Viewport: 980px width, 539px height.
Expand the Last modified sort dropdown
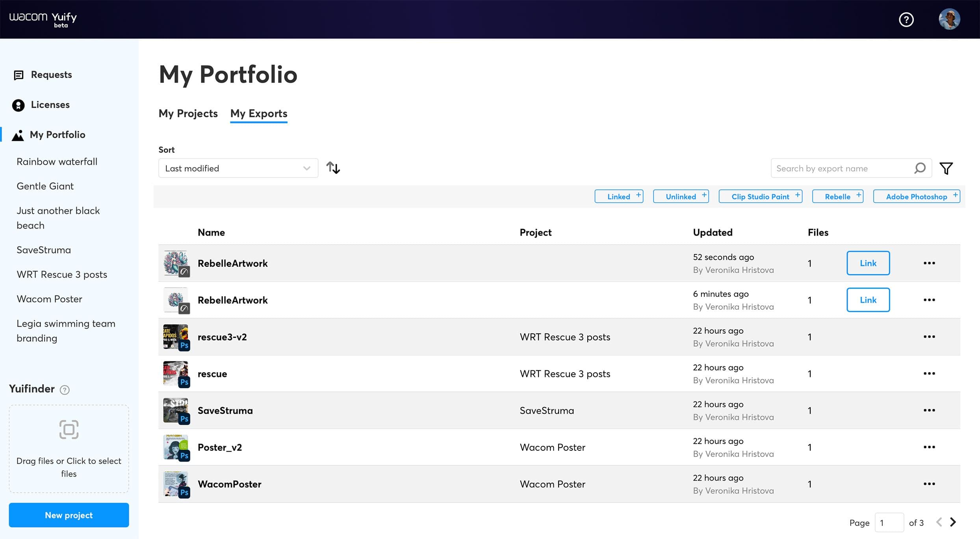point(238,168)
